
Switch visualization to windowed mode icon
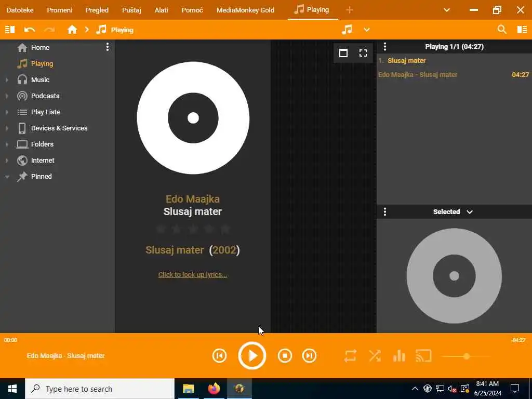[343, 53]
